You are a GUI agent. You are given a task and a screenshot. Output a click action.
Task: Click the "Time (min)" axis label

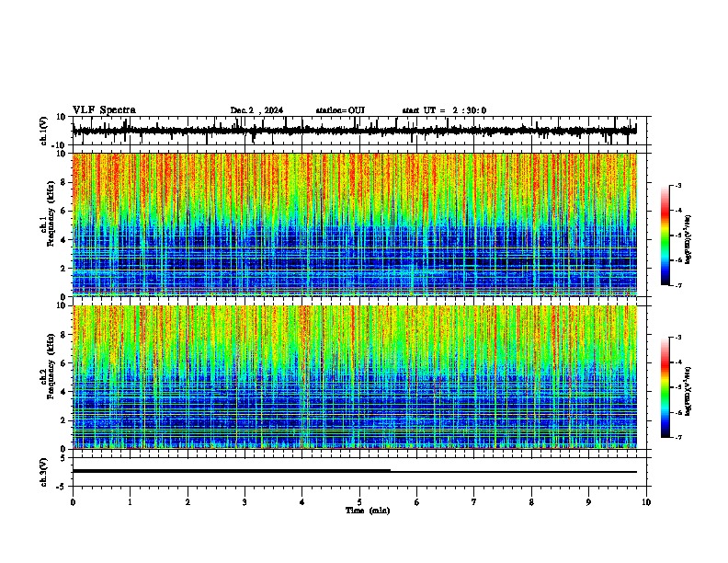[x=368, y=511]
